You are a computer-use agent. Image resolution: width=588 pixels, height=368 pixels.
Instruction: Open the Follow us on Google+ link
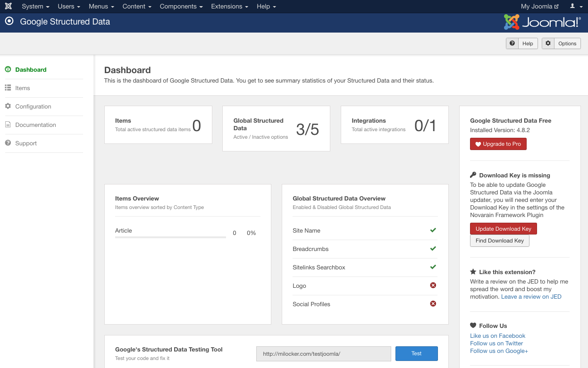tap(499, 351)
